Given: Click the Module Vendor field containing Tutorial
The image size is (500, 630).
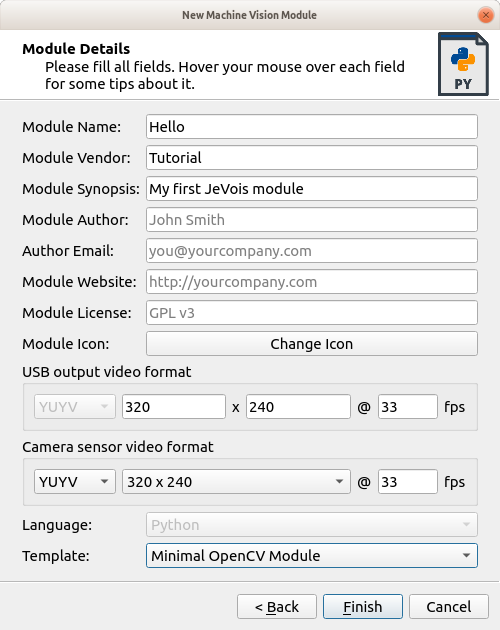Looking at the screenshot, I should pyautogui.click(x=312, y=158).
